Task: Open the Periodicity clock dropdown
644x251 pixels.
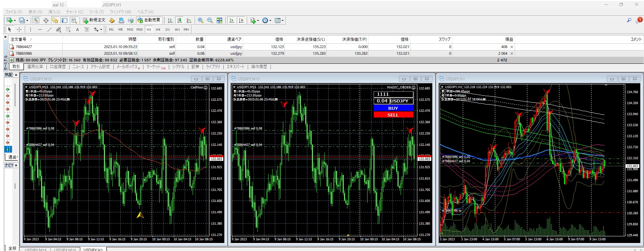Action: (266, 20)
